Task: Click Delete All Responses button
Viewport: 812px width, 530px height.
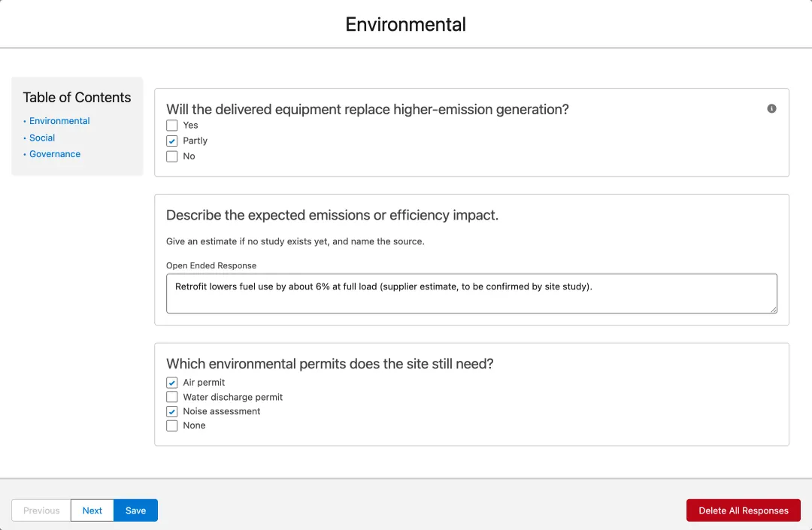Action: point(744,510)
